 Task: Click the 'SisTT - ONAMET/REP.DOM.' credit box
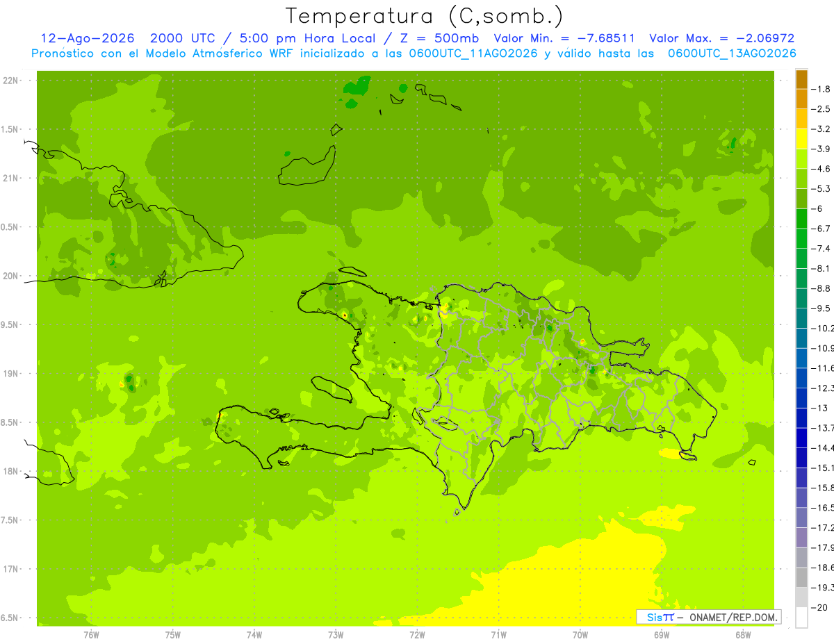pyautogui.click(x=708, y=617)
